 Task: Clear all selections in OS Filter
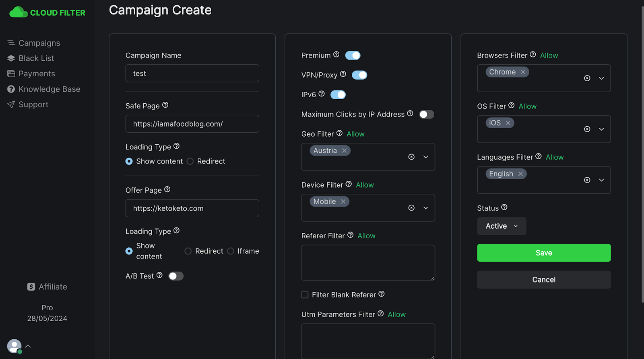pyautogui.click(x=587, y=129)
